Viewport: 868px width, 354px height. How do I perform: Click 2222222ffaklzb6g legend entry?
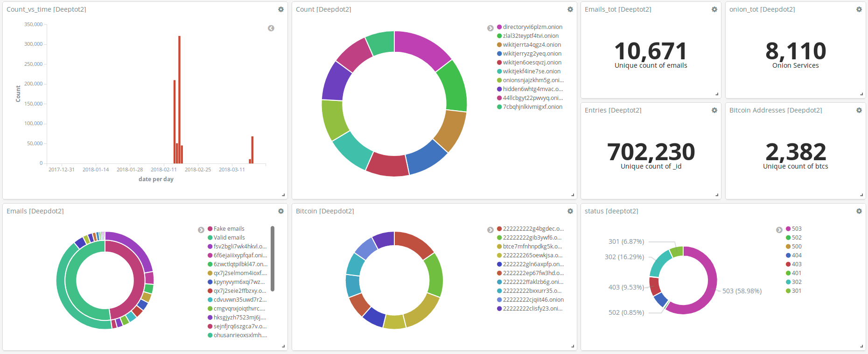point(530,282)
